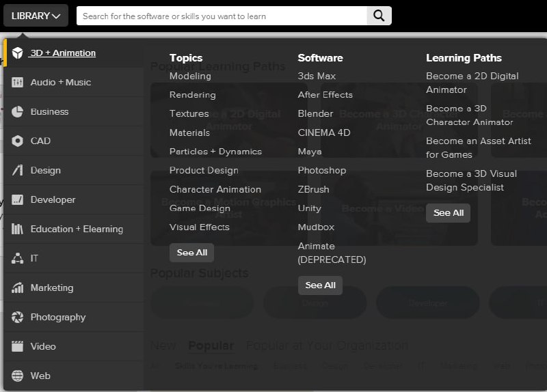
Task: Select the Game Design topic
Action: (200, 208)
